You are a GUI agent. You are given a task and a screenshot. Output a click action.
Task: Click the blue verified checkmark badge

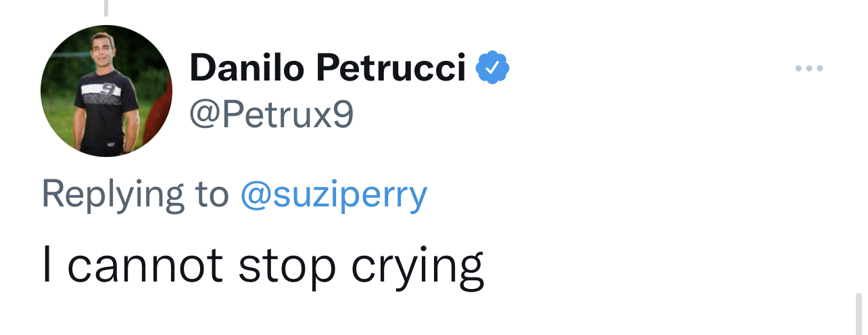493,68
